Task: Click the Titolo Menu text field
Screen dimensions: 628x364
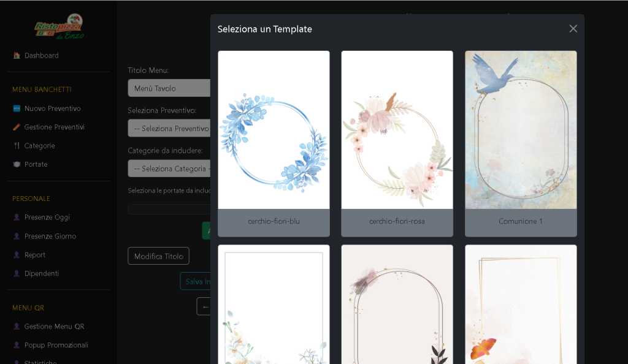Action: pyautogui.click(x=169, y=88)
